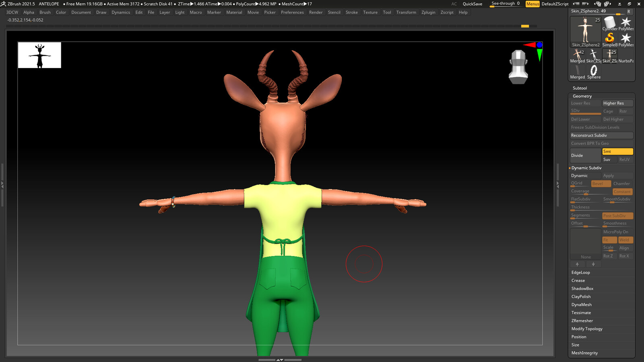This screenshot has height=362, width=644.
Task: Toggle the Smt smoothing option
Action: click(617, 152)
